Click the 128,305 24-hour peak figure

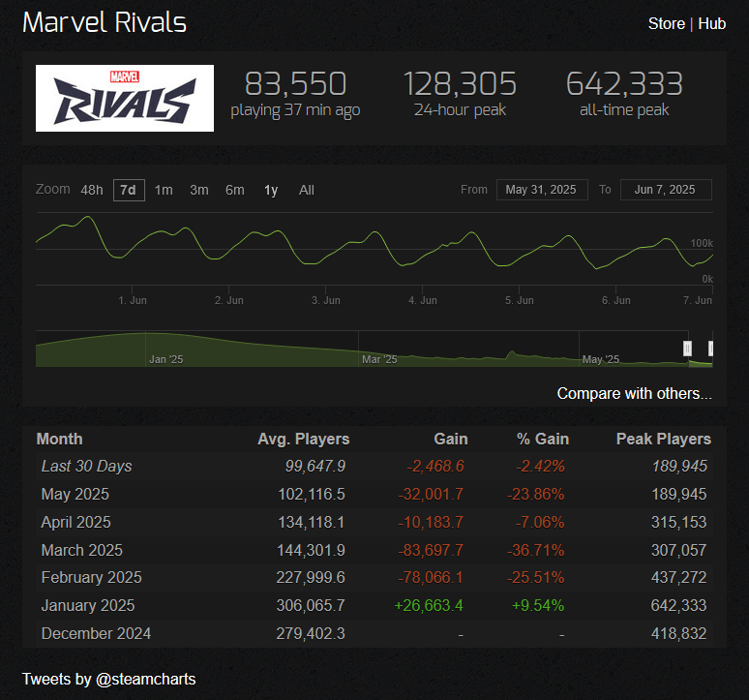click(x=460, y=83)
